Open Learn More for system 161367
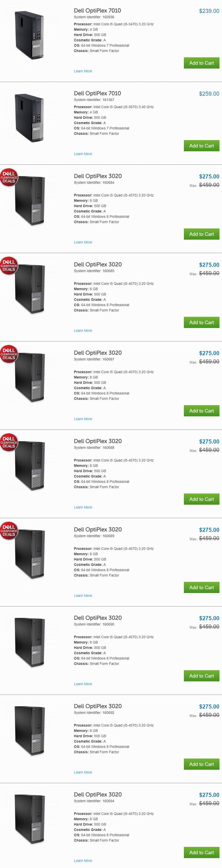Screen dimensions: 222x868 point(83,154)
